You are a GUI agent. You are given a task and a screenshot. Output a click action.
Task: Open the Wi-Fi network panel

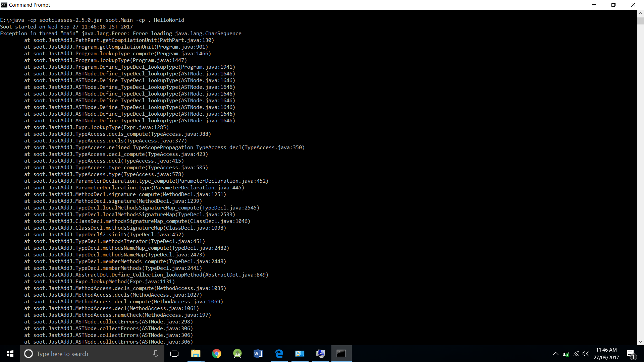(576, 354)
